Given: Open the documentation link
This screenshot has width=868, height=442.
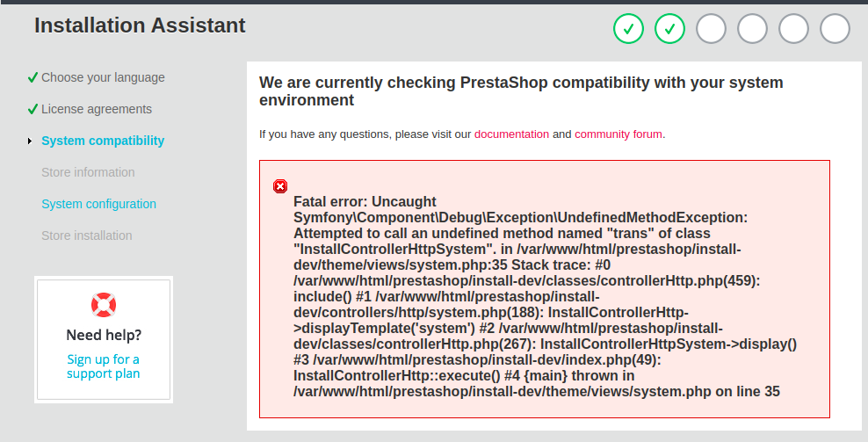Looking at the screenshot, I should (511, 134).
